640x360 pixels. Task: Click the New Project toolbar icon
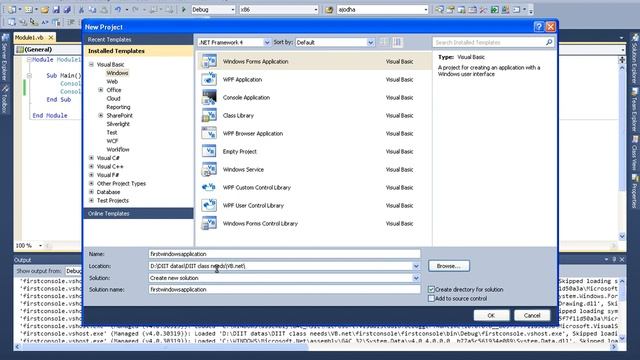[x=12, y=9]
